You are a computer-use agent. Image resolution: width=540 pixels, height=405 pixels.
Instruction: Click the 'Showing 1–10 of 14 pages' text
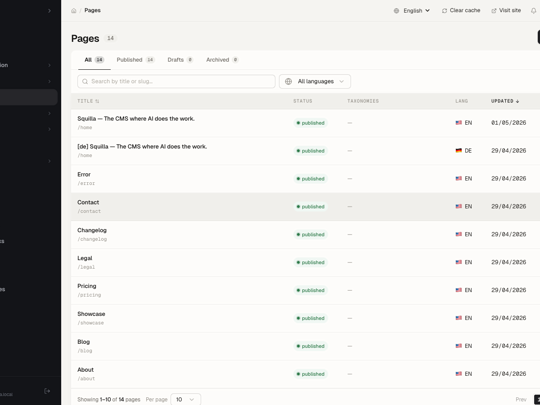[109, 399]
